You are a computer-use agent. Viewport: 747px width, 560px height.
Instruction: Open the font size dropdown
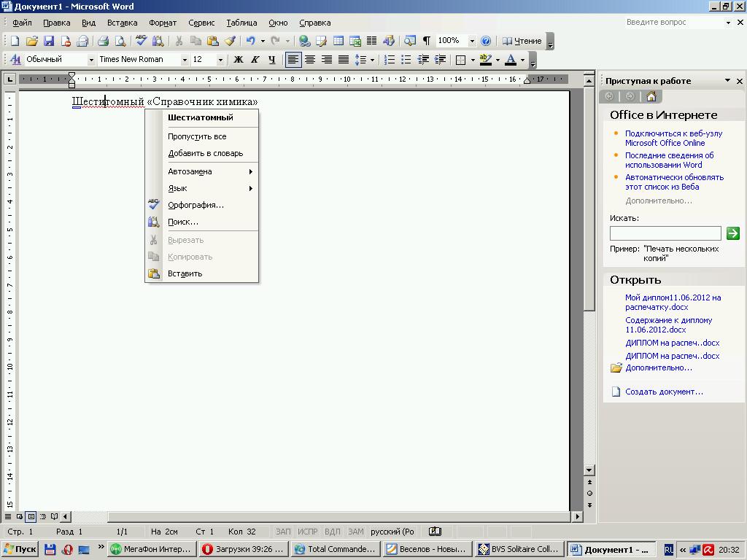click(x=220, y=60)
